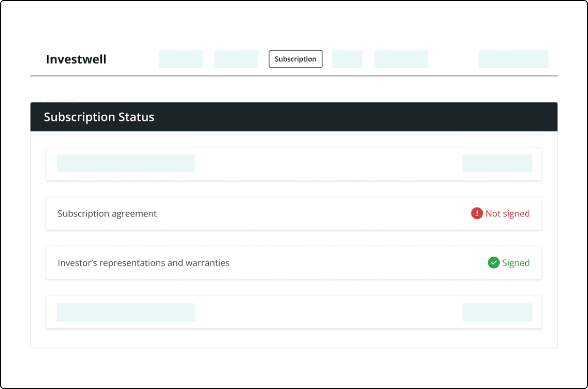Click the red exclamation icon beside Not signed
This screenshot has height=389, width=588.
pyautogui.click(x=477, y=214)
